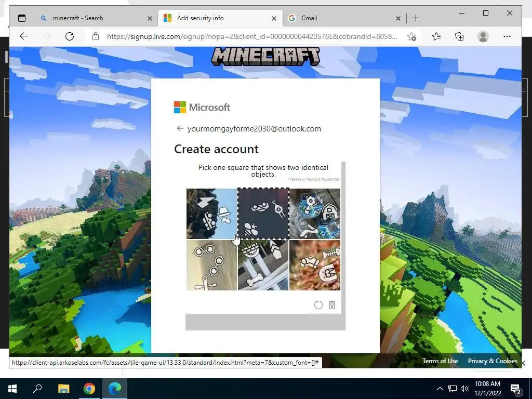The width and height of the screenshot is (532, 399).
Task: Open the Terms of Use link
Action: pos(440,361)
